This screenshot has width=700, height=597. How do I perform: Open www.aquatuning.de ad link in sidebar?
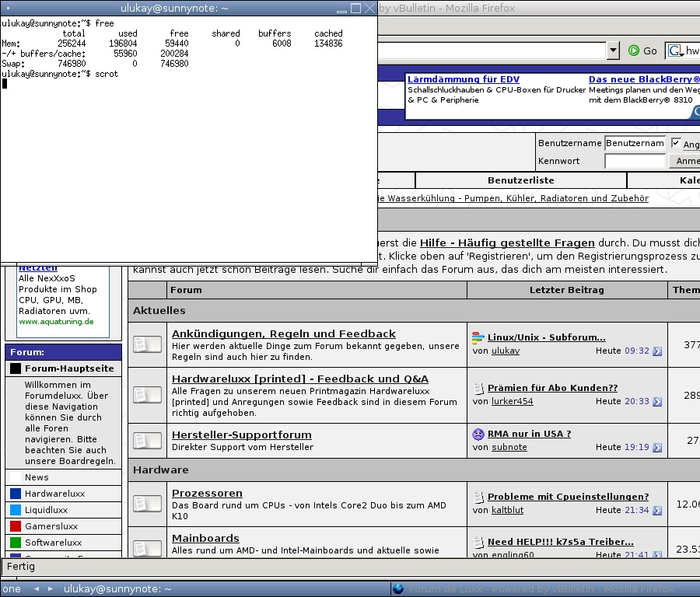tap(56, 322)
